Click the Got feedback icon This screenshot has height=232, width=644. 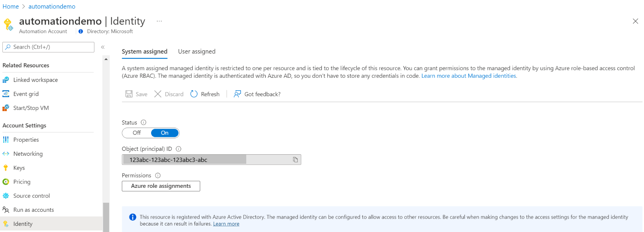[238, 94]
